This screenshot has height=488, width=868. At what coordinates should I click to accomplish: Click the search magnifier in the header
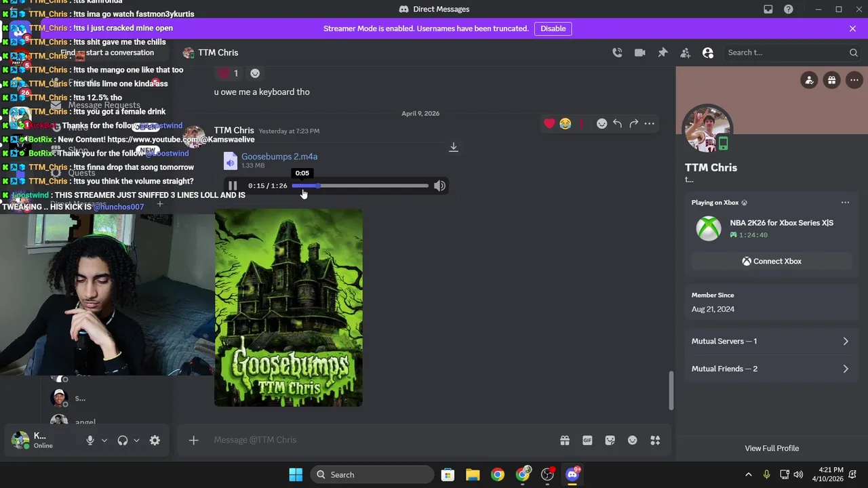tap(853, 53)
